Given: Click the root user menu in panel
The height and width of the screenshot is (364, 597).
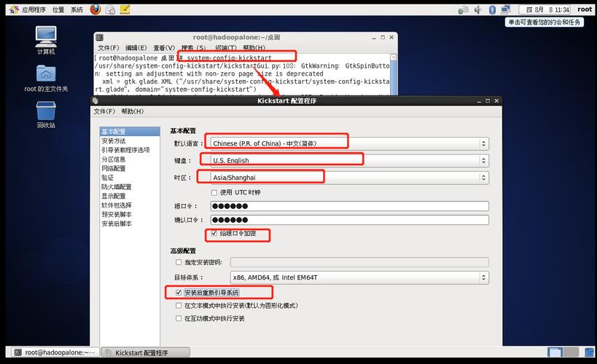Looking at the screenshot, I should click(585, 9).
